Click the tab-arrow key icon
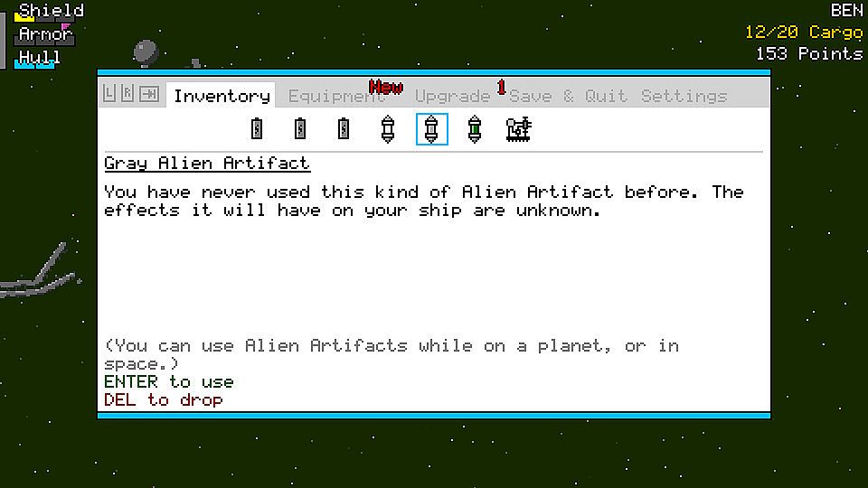 pyautogui.click(x=149, y=94)
